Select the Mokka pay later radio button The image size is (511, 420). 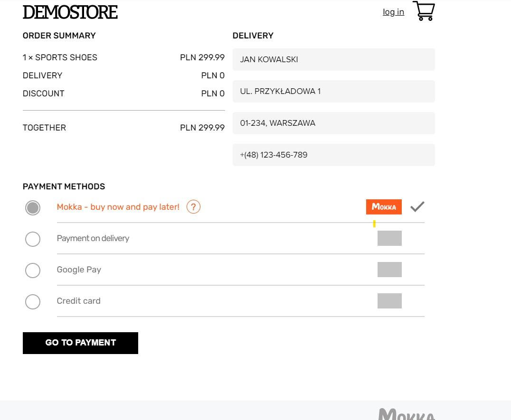pyautogui.click(x=33, y=208)
